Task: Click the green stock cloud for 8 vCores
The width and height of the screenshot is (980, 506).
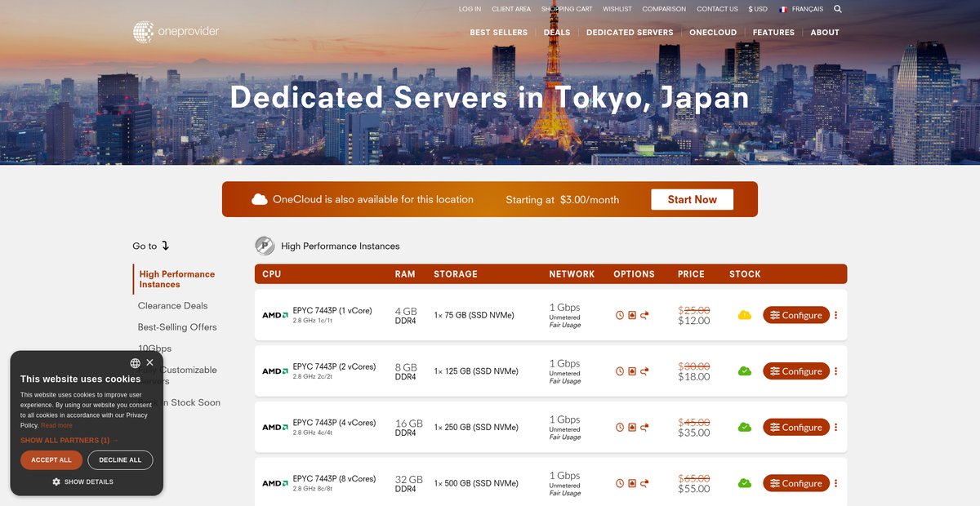Action: (745, 483)
